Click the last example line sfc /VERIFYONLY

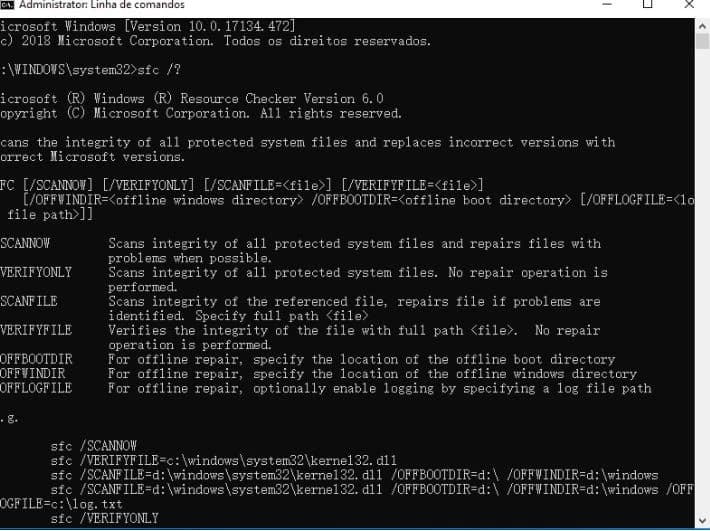(105, 518)
